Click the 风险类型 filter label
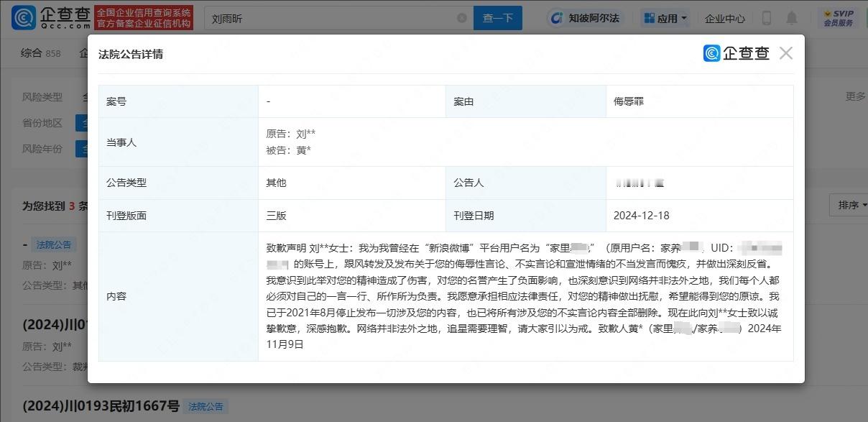This screenshot has height=422, width=868. (x=42, y=97)
